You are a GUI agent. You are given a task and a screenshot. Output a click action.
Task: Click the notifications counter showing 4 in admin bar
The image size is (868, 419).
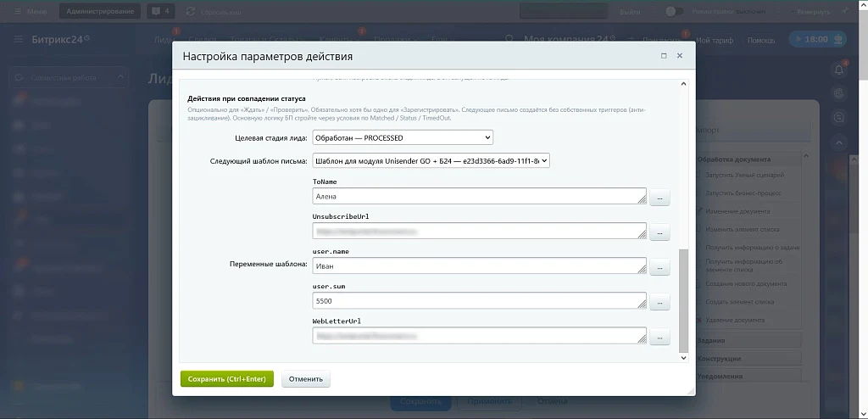(161, 11)
